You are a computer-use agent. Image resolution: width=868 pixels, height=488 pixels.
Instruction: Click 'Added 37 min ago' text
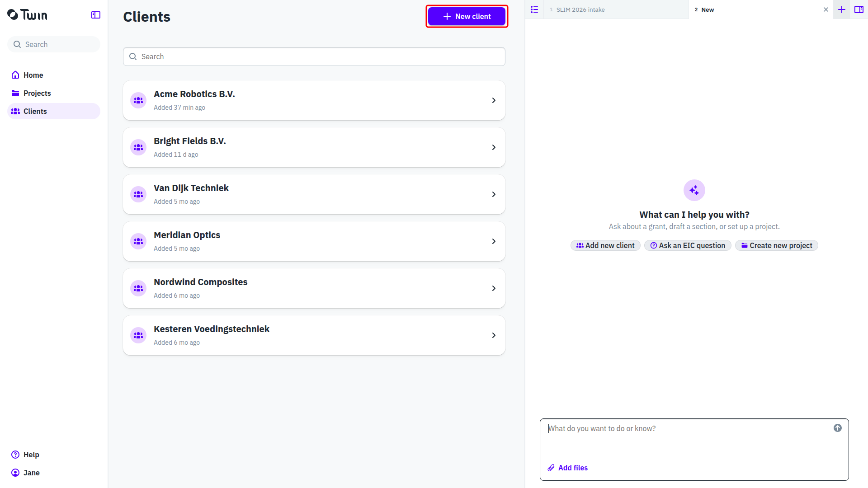pos(179,108)
